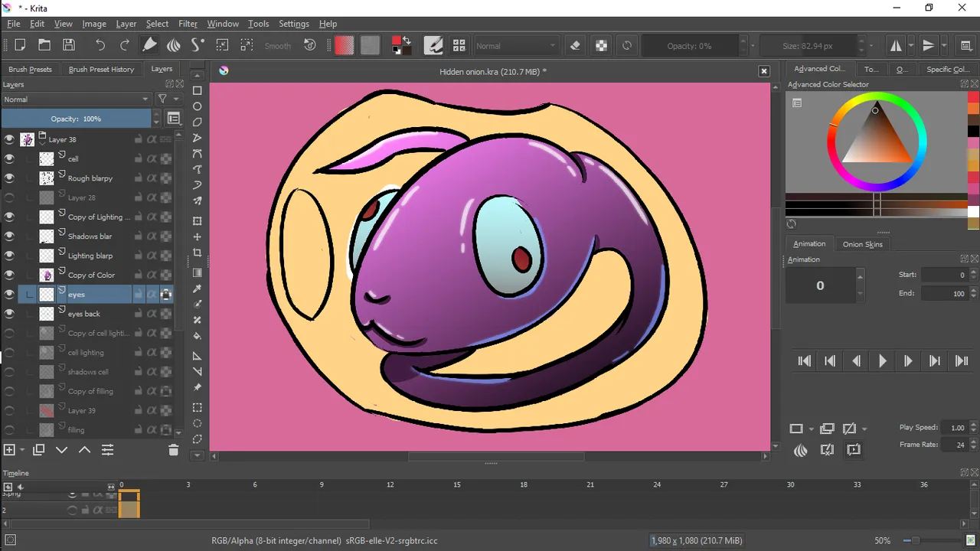Toggle eraser mode in the toolbar
980x551 pixels.
[x=576, y=45]
